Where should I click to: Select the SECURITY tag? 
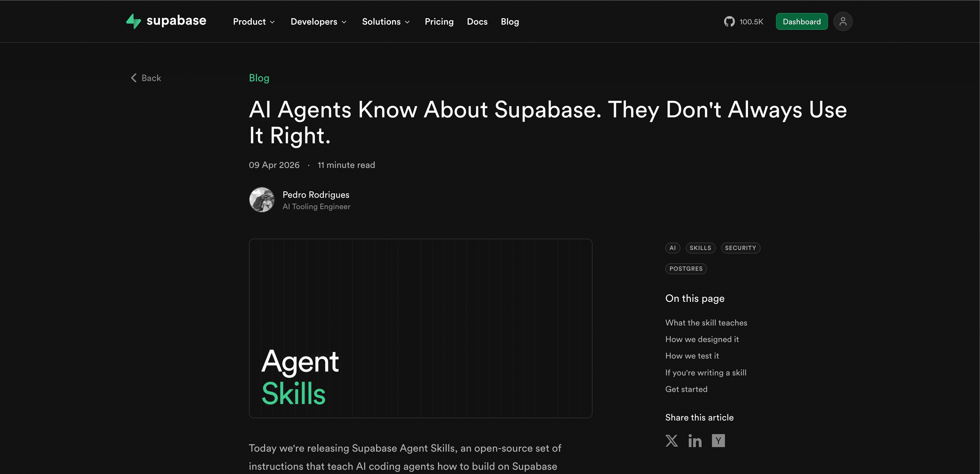[x=740, y=248]
